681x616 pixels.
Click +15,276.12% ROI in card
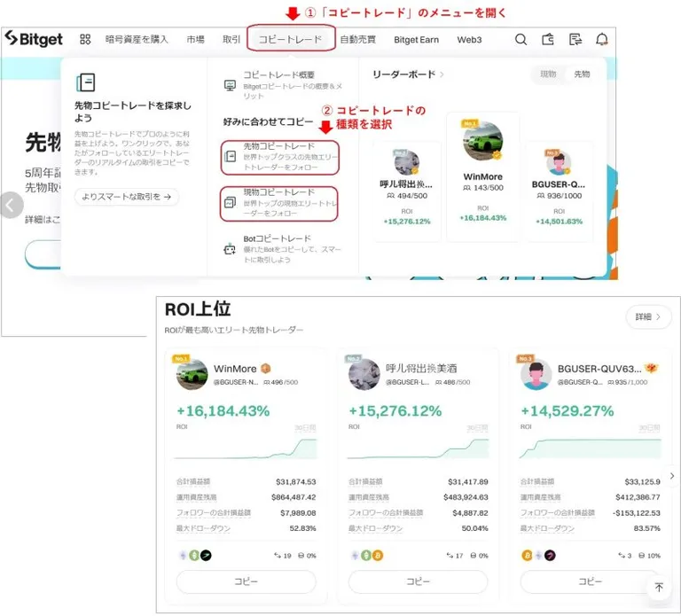coord(395,410)
